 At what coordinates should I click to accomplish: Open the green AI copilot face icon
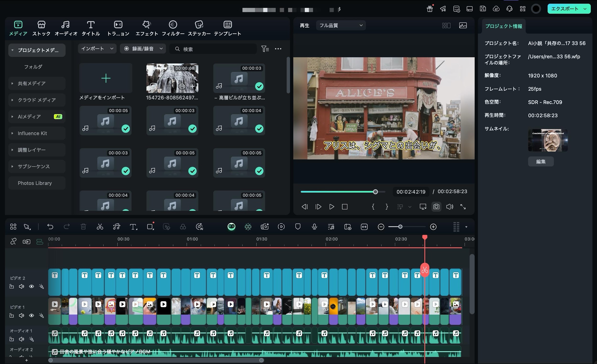(231, 227)
